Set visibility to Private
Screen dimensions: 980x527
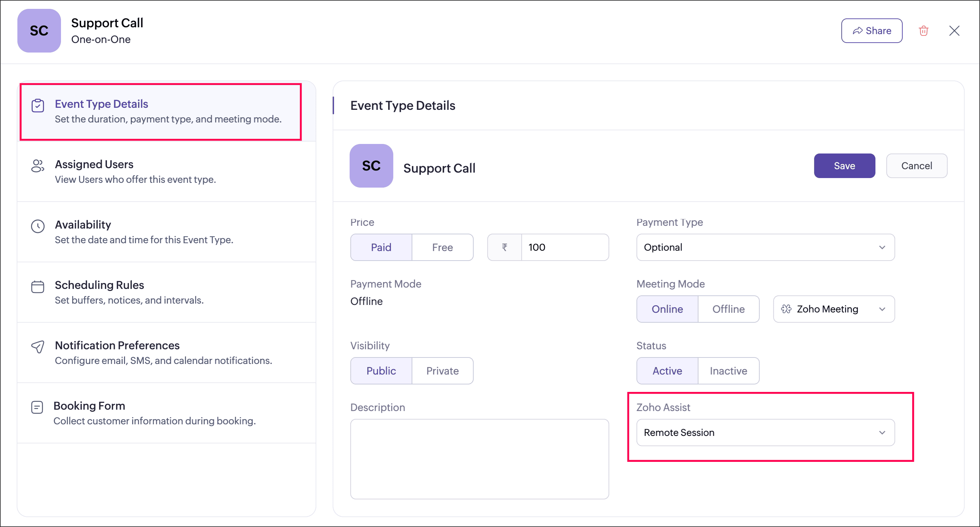[x=442, y=370]
